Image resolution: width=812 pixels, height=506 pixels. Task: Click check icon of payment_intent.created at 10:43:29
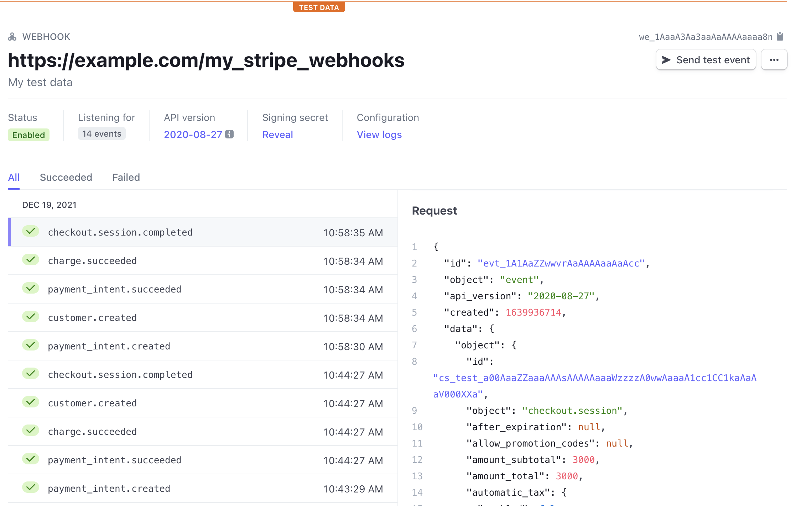point(31,487)
